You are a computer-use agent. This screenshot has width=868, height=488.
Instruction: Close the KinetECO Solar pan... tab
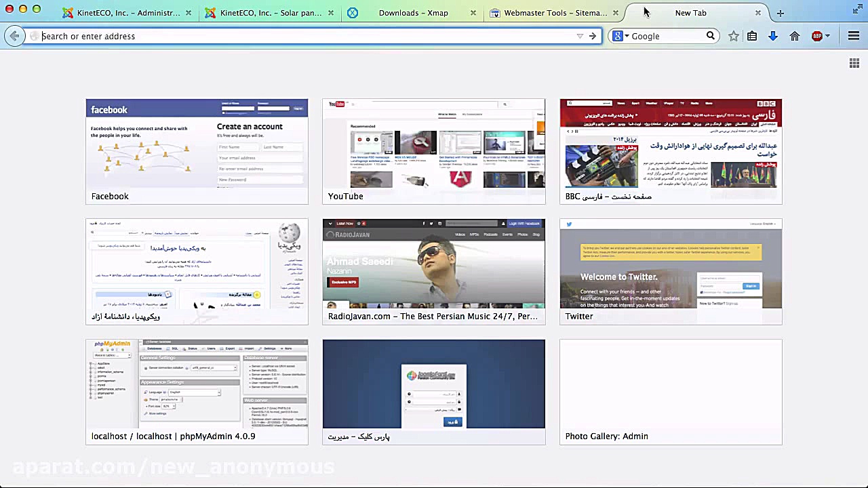click(x=331, y=13)
